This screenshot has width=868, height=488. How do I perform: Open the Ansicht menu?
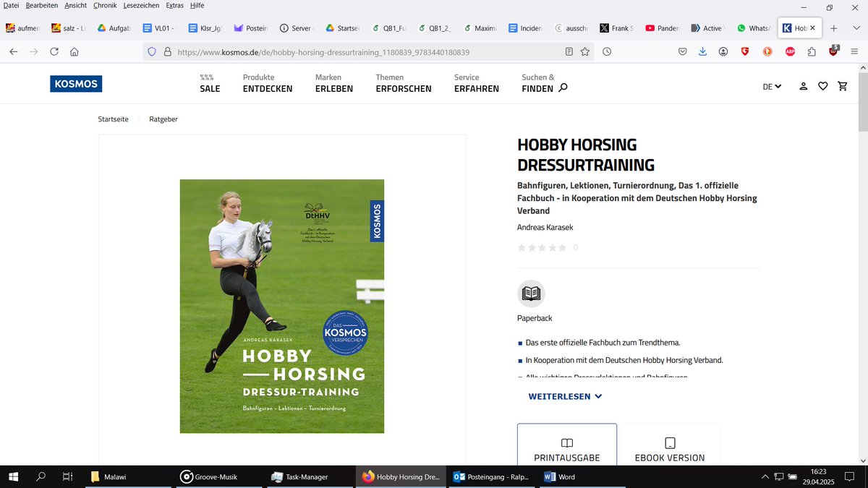coord(76,5)
